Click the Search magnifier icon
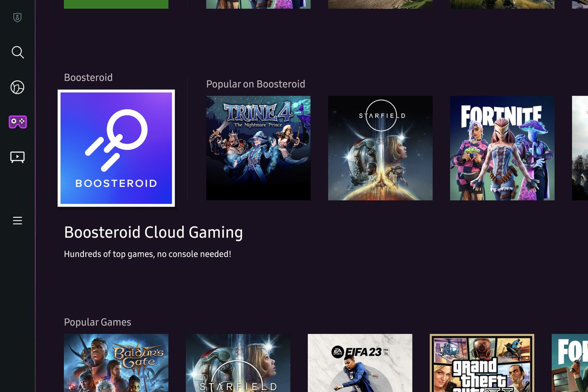Image resolution: width=588 pixels, height=392 pixels. pos(18,52)
